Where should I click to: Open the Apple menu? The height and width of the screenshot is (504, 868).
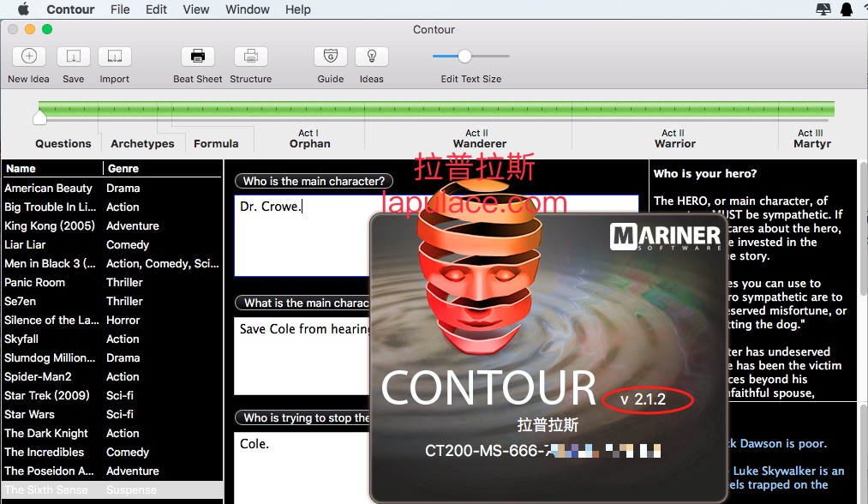[24, 9]
